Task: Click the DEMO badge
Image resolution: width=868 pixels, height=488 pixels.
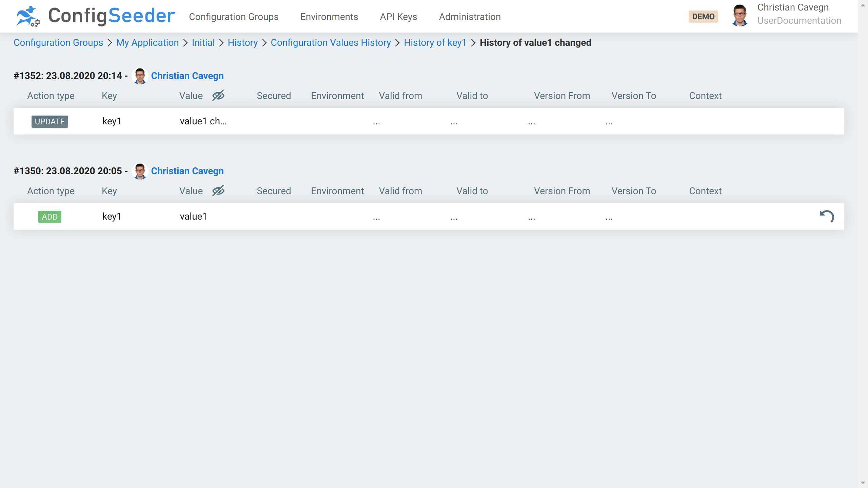Action: [703, 16]
